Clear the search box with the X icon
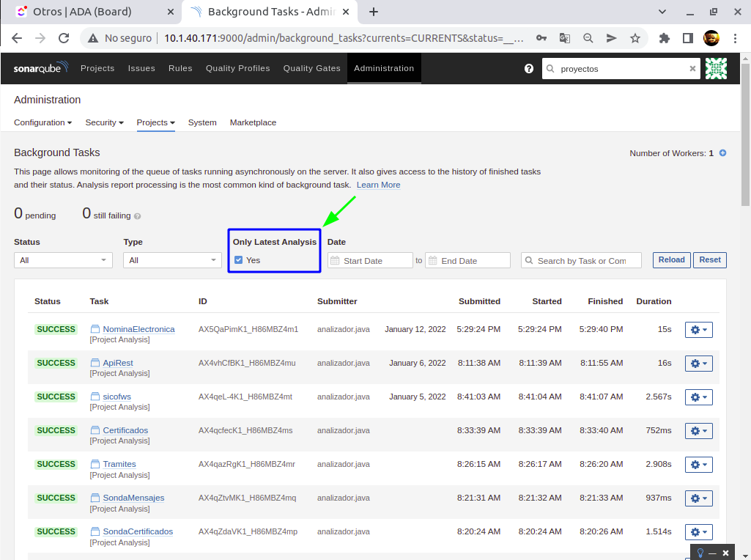This screenshot has width=751, height=560. click(x=692, y=68)
